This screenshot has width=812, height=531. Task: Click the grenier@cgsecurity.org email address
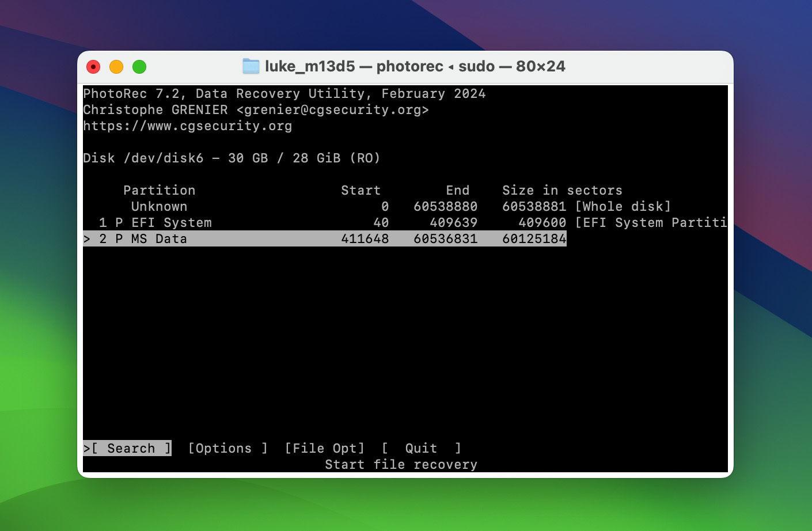point(333,109)
